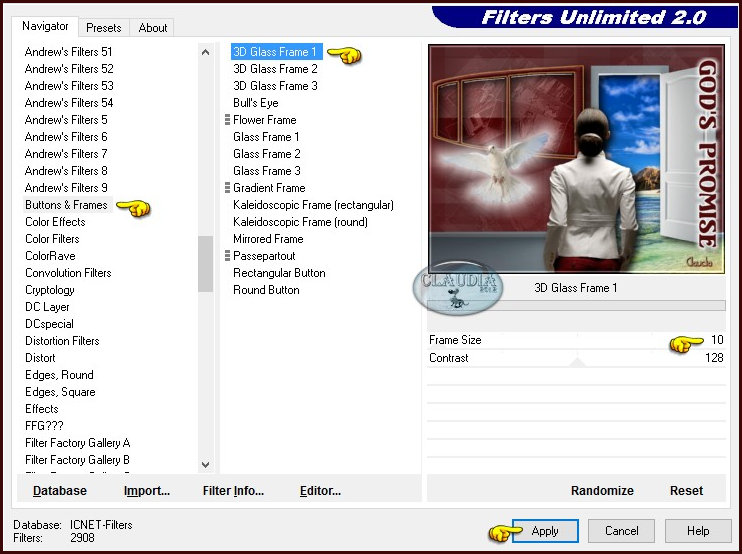Click the Gradient Frame marker icon
The height and width of the screenshot is (554, 742).
coord(228,188)
